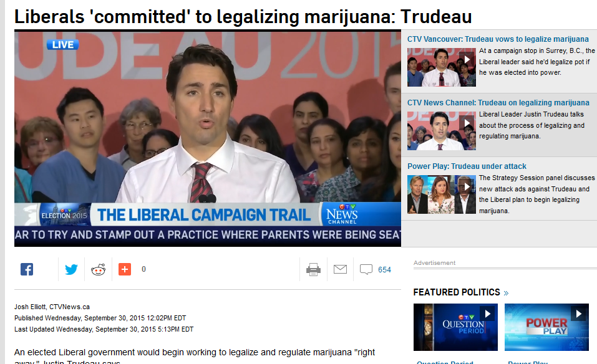Screen dimensions: 597x364
Task: Play the Power Play panel video thumbnail
Action: (x=441, y=194)
